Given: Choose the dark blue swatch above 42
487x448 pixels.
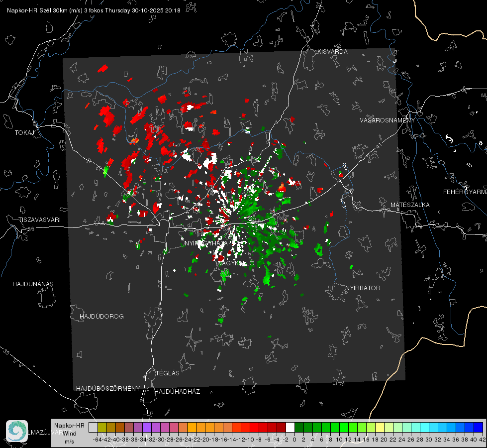Looking at the screenshot, I should 479,427.
